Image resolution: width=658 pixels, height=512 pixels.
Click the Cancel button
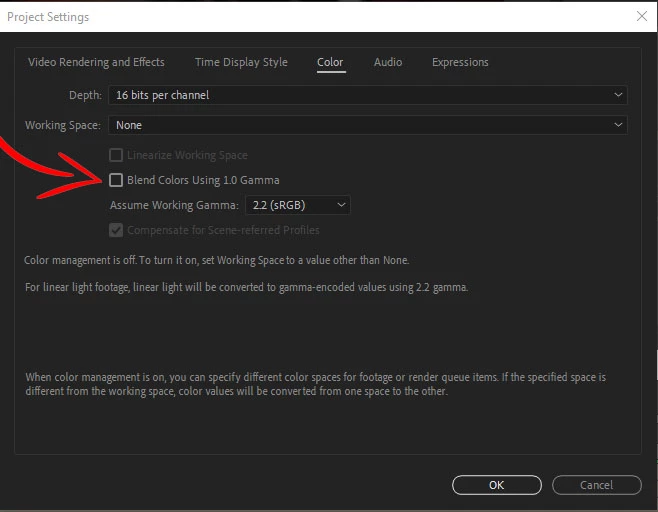coord(597,485)
